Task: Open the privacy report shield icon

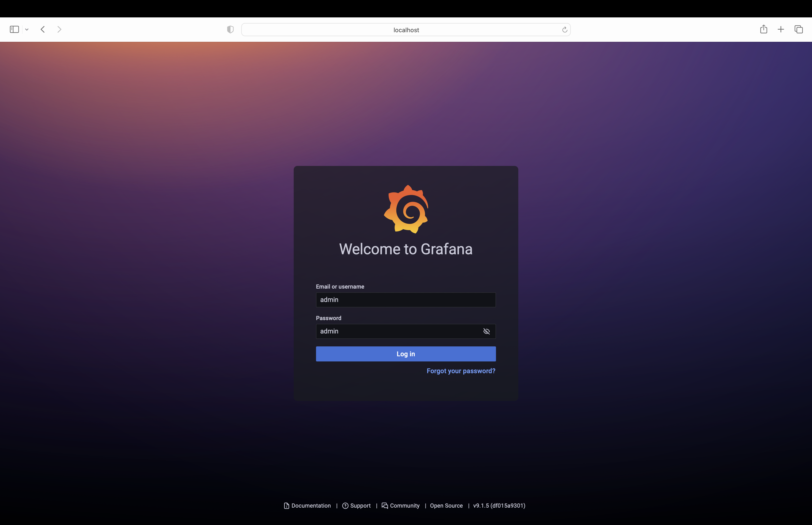Action: pyautogui.click(x=230, y=30)
